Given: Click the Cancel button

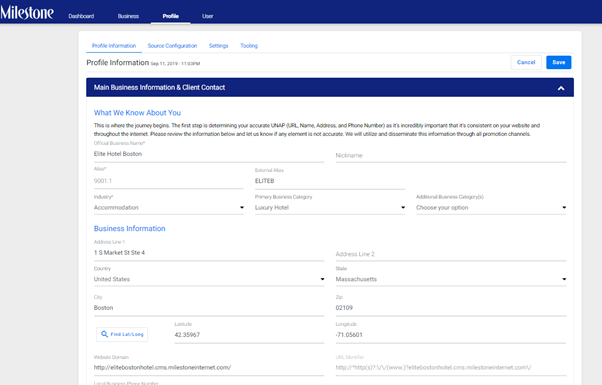Looking at the screenshot, I should pos(526,62).
